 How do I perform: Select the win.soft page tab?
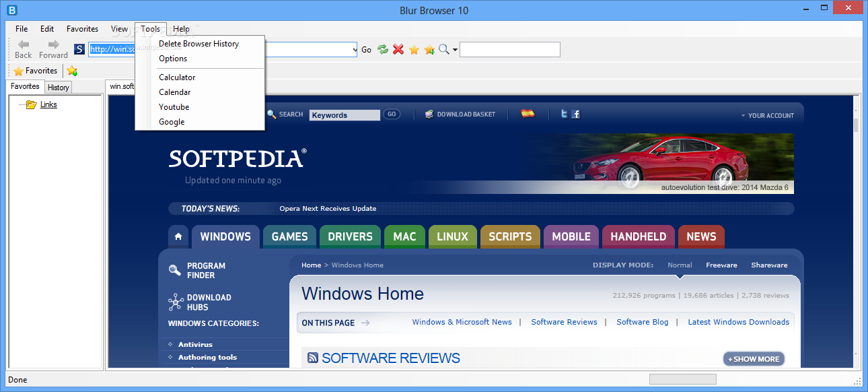point(121,86)
